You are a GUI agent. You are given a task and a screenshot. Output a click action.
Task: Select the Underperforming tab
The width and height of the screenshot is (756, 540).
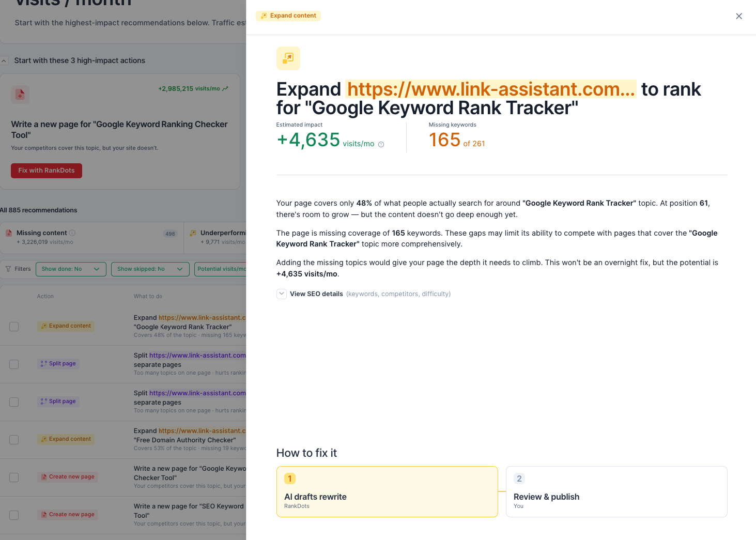click(216, 238)
